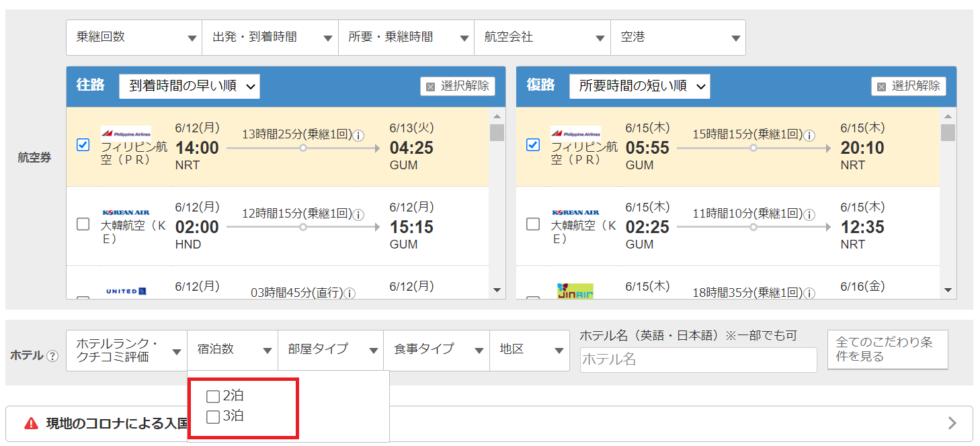980x446 pixels.
Task: Click the red warning triangle icon
Action: click(31, 423)
